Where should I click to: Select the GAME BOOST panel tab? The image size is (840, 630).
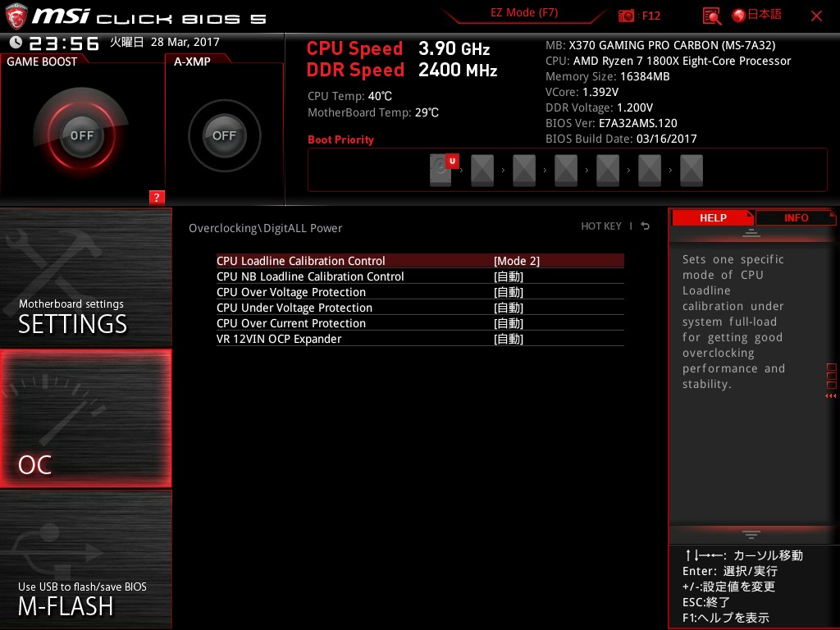[x=42, y=62]
